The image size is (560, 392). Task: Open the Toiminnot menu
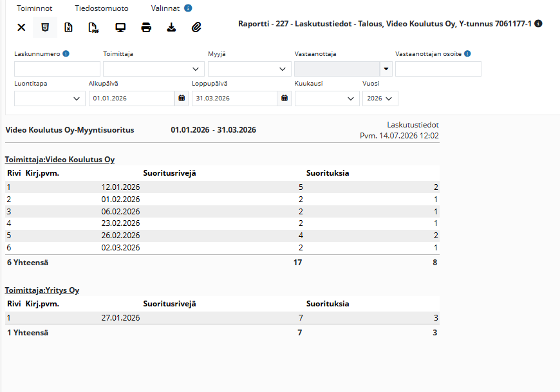click(x=34, y=8)
